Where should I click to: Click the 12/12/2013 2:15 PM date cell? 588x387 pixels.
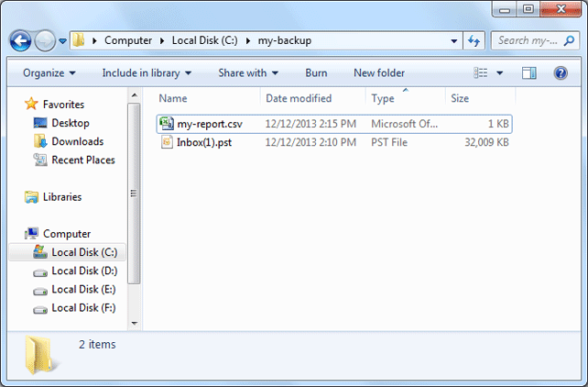[310, 124]
